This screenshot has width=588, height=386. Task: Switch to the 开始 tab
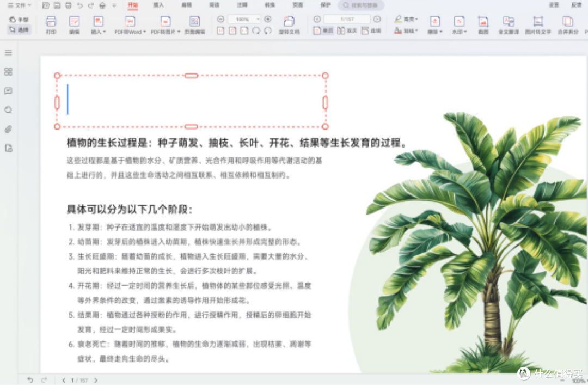pyautogui.click(x=133, y=5)
